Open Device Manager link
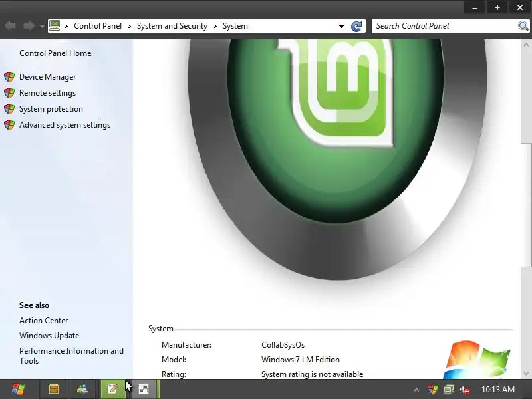 pyautogui.click(x=47, y=77)
